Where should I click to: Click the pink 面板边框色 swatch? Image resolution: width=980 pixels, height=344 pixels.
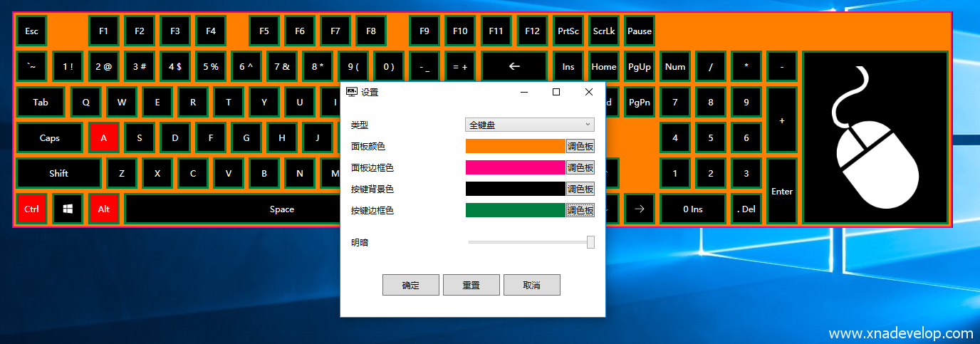514,167
